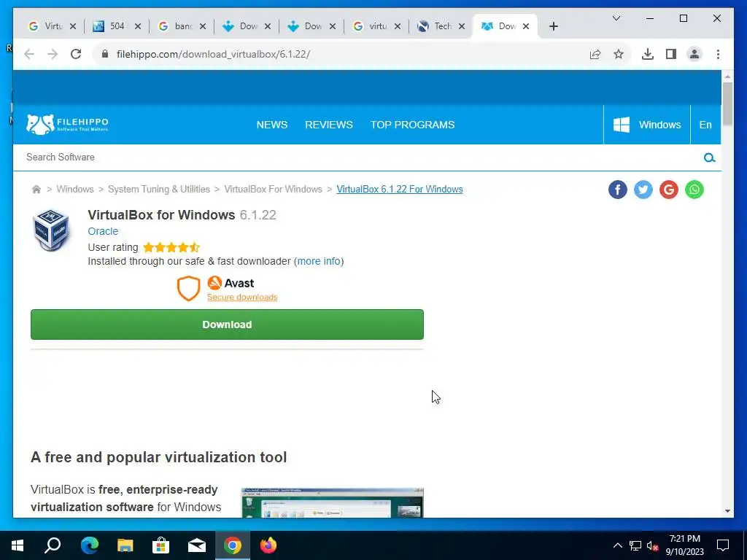Open Chrome three-dot menu

click(718, 54)
